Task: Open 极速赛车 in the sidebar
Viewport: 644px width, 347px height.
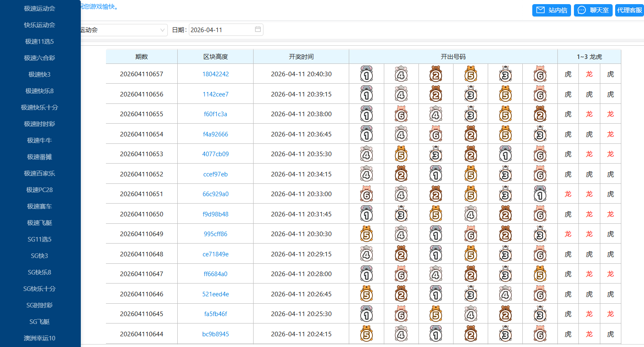Action: 40,206
